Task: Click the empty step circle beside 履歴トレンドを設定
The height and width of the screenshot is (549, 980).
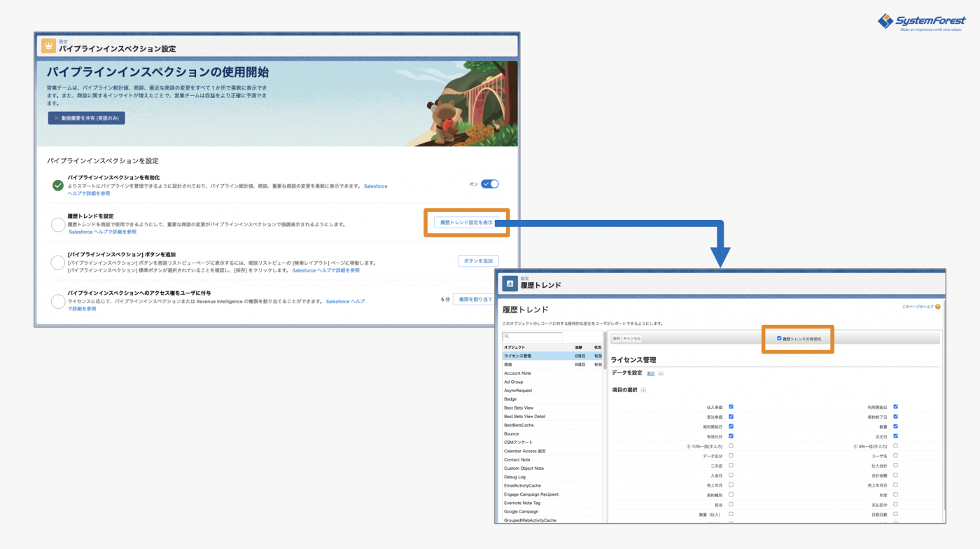Action: (x=58, y=225)
